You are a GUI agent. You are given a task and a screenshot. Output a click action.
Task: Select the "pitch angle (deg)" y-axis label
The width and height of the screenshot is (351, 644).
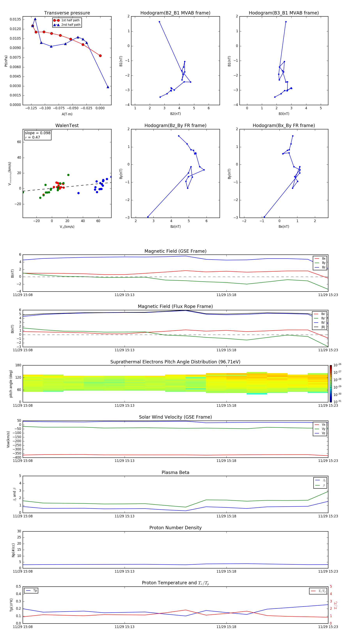(x=11, y=384)
